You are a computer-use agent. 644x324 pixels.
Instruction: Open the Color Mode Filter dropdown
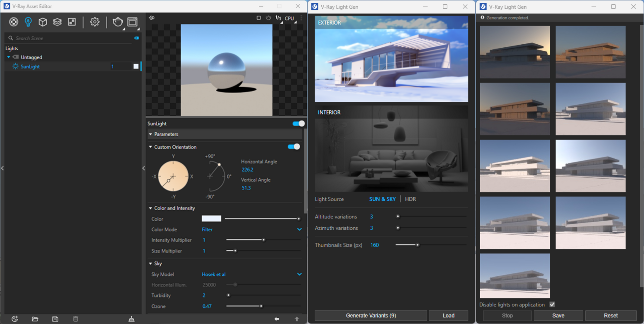252,229
